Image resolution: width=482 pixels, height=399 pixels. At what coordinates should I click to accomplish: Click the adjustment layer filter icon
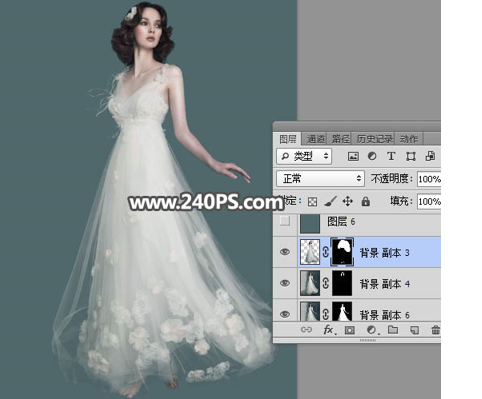click(372, 156)
